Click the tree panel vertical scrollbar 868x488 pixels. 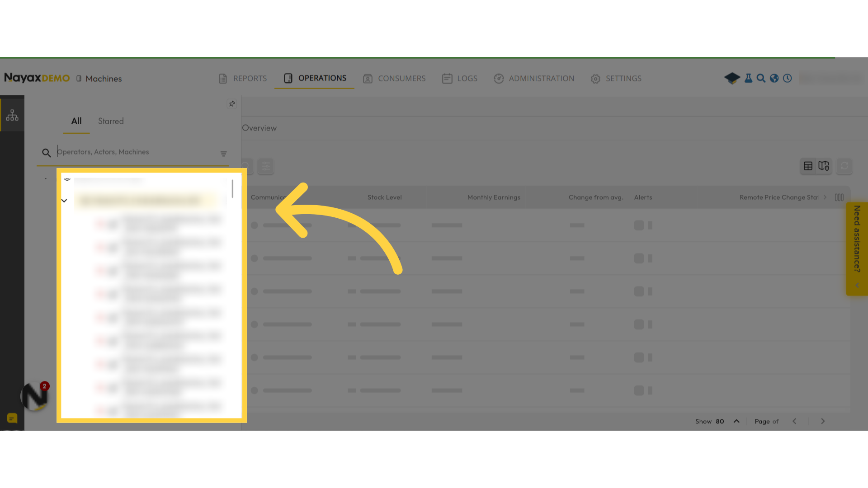point(232,188)
